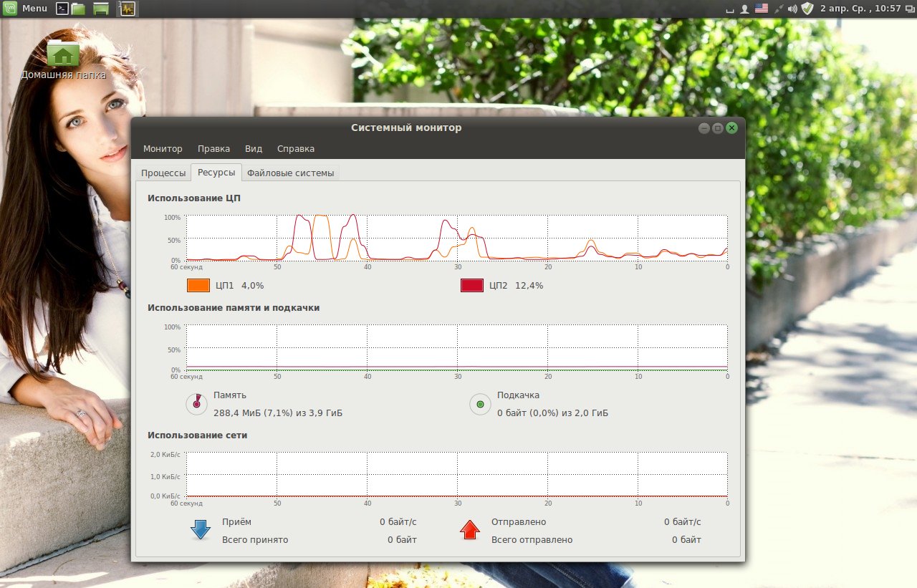Click the 0 байт (0,0%) из 2,0 ГиБ value
Image resolution: width=917 pixels, height=588 pixels.
pyautogui.click(x=552, y=413)
